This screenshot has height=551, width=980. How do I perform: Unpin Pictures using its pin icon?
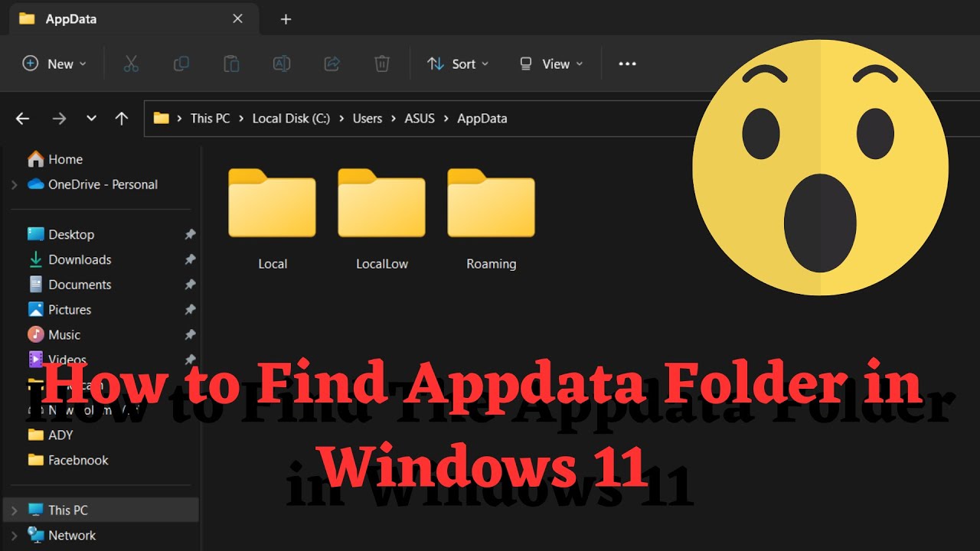(190, 310)
